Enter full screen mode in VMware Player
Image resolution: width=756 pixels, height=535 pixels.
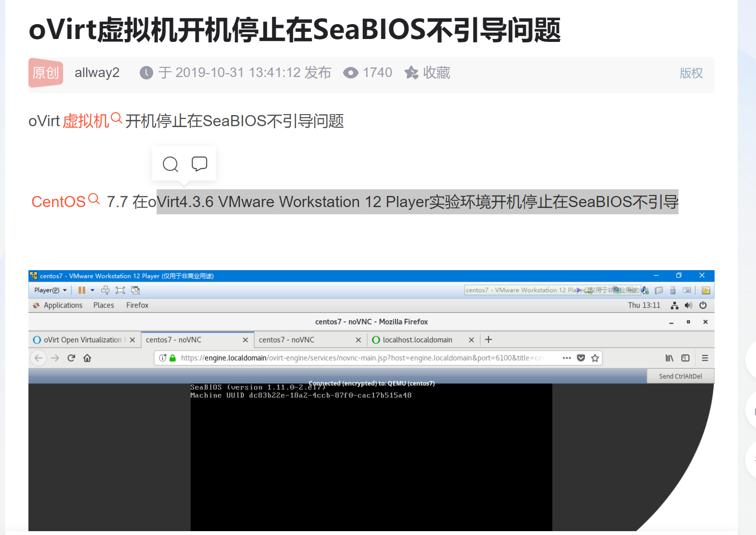(120, 290)
